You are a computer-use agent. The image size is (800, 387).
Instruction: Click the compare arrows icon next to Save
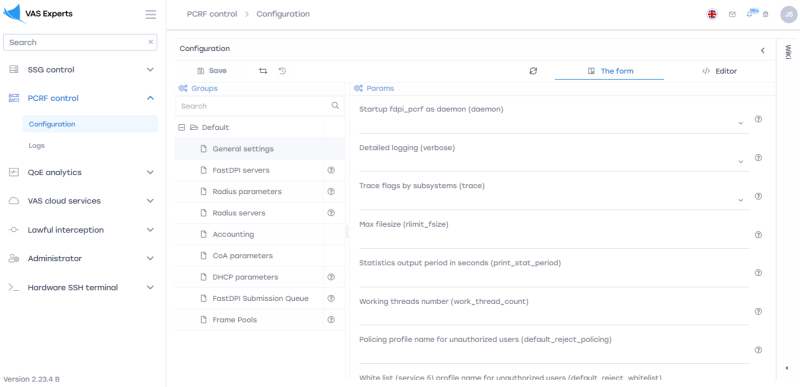(263, 71)
